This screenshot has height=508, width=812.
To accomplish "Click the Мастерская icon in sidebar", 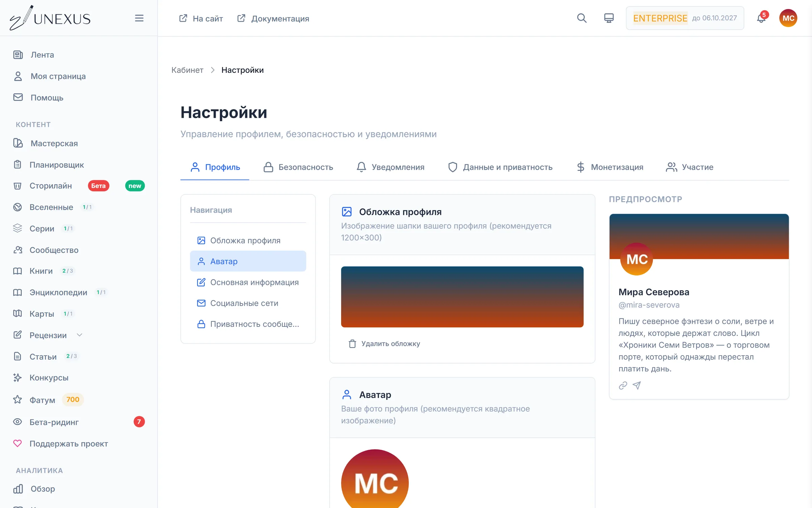I will click(18, 143).
